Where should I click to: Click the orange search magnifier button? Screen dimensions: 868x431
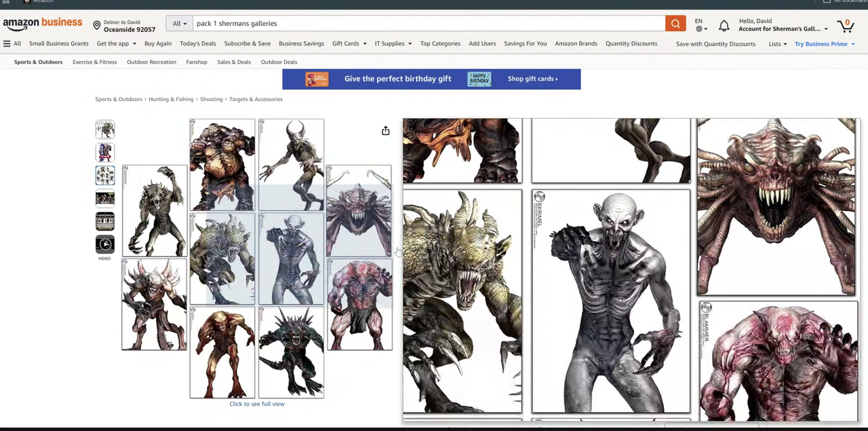coord(675,24)
